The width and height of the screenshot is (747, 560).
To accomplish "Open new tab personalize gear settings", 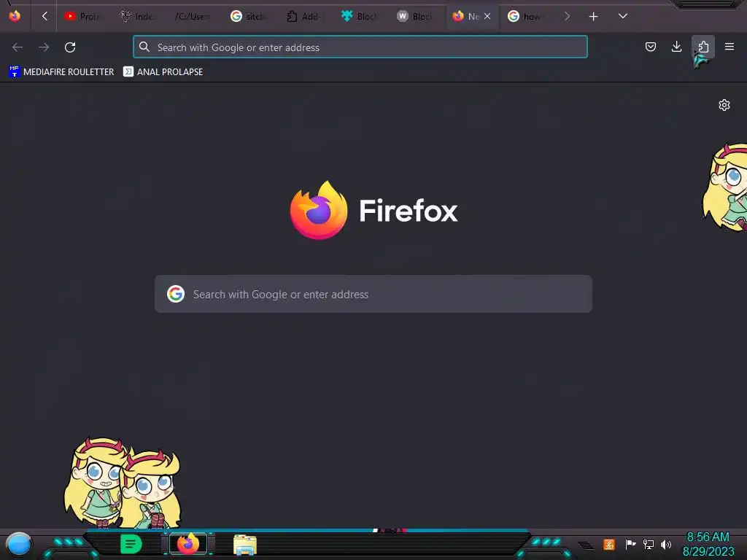I will 724,105.
